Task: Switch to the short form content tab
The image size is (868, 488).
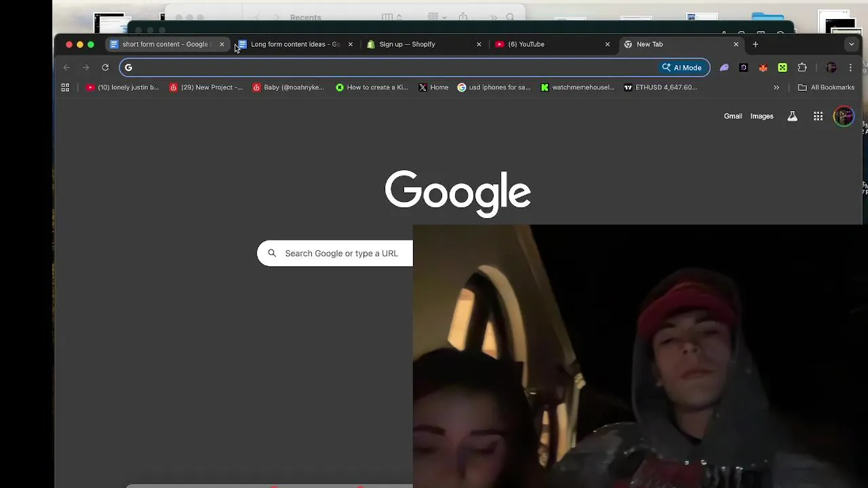Action: [166, 44]
